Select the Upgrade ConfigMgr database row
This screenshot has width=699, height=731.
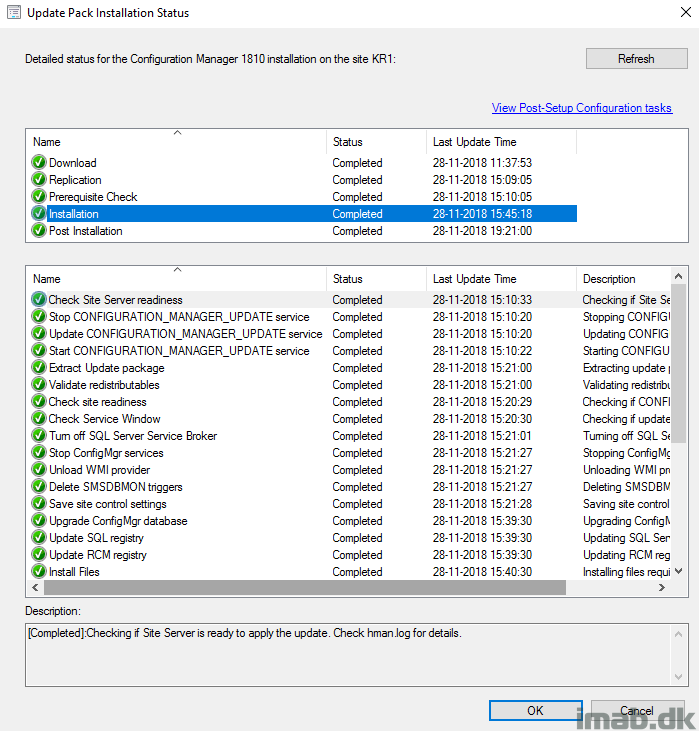349,521
